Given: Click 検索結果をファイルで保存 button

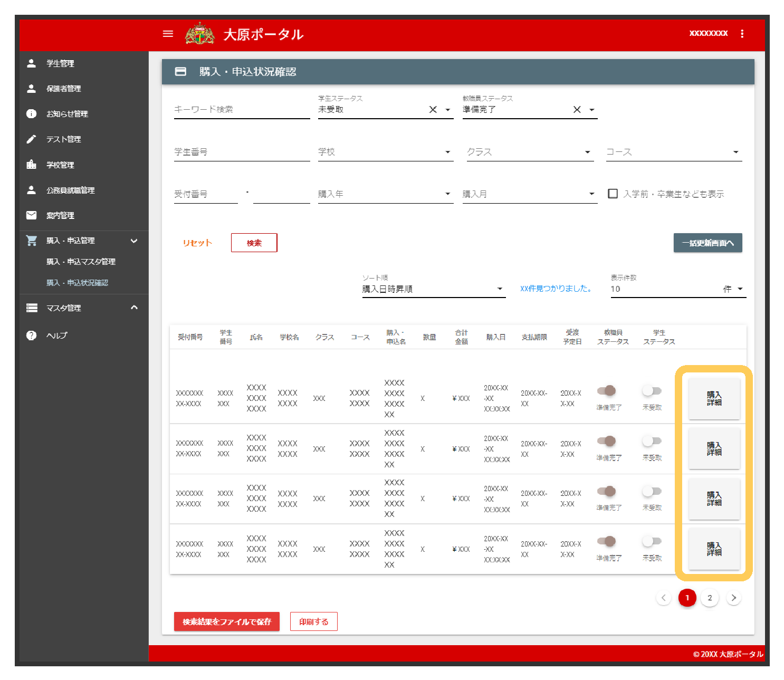Looking at the screenshot, I should pyautogui.click(x=227, y=621).
